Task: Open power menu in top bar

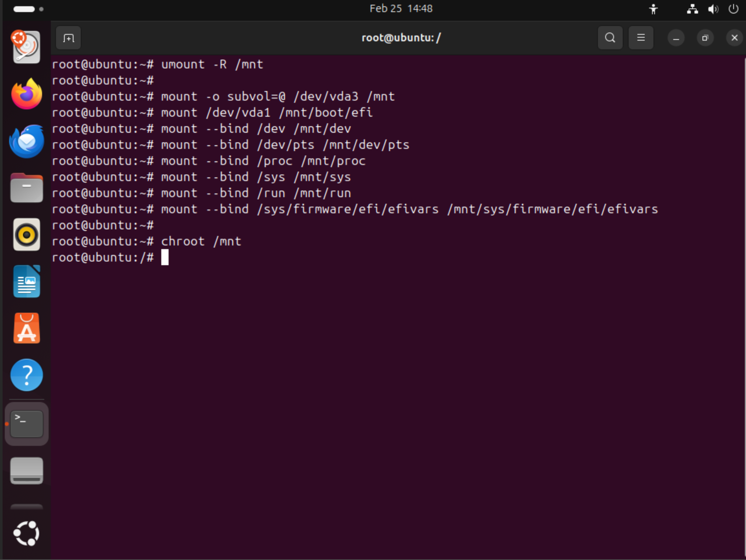Action: point(733,9)
